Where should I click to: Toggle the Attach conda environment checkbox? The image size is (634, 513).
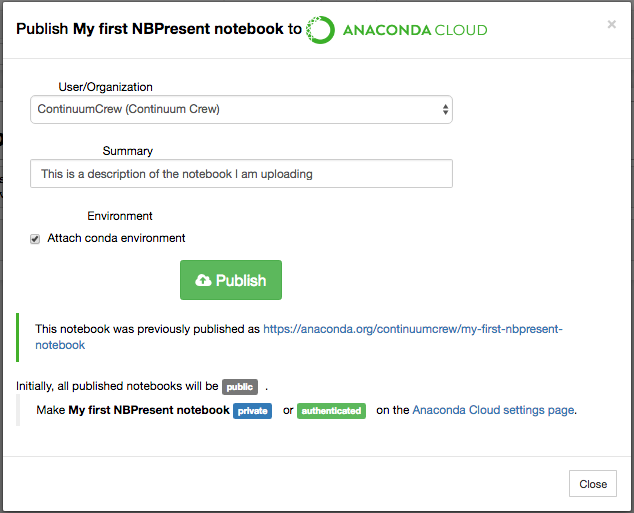coord(35,239)
